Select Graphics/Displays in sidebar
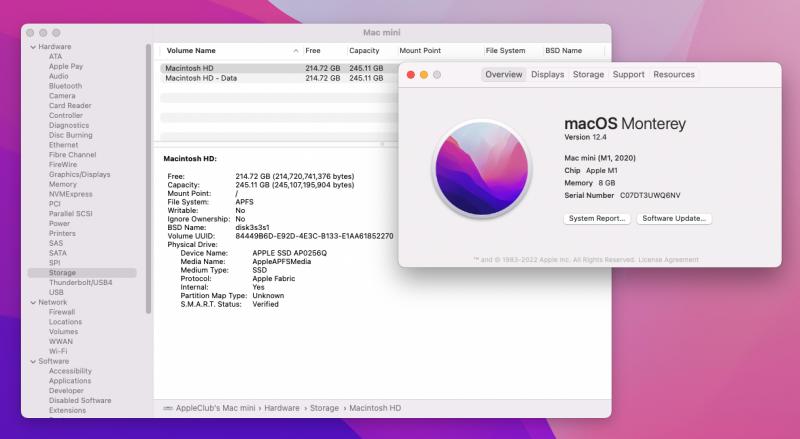The height and width of the screenshot is (439, 800). [80, 175]
